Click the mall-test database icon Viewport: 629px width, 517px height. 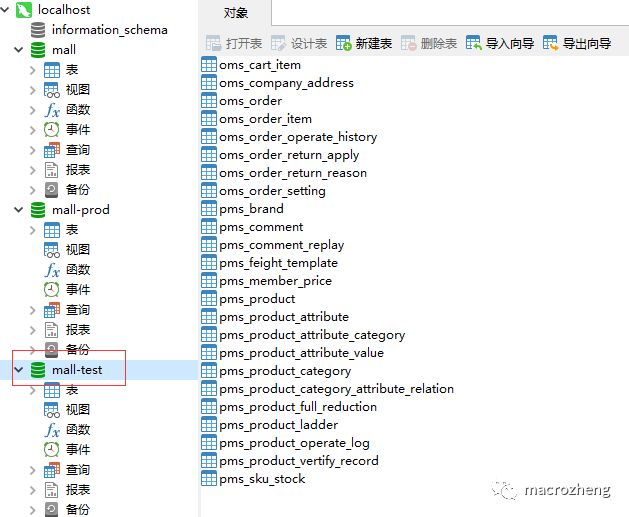(x=38, y=370)
